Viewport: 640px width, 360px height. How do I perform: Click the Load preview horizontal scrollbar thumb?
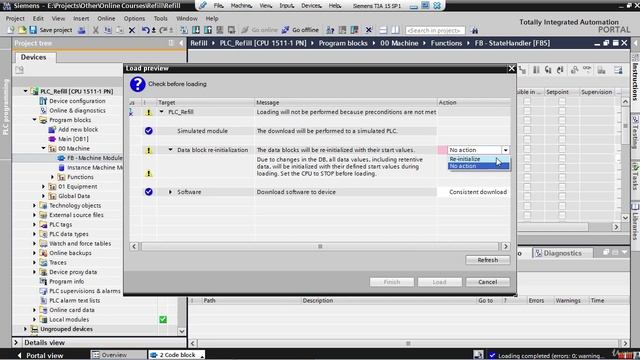(320, 246)
